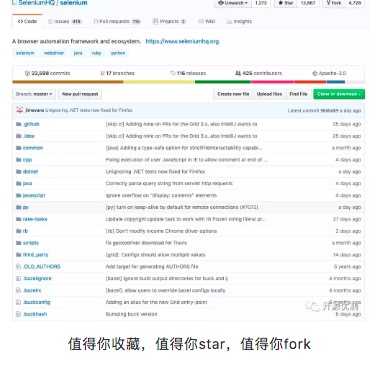
Task: Open the scripts folder icon
Action: click(19, 243)
